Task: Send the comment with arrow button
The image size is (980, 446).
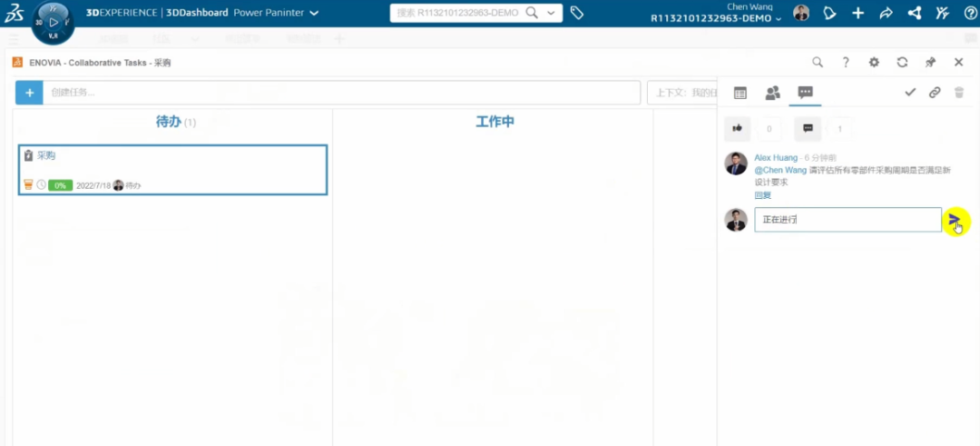Action: [x=955, y=220]
